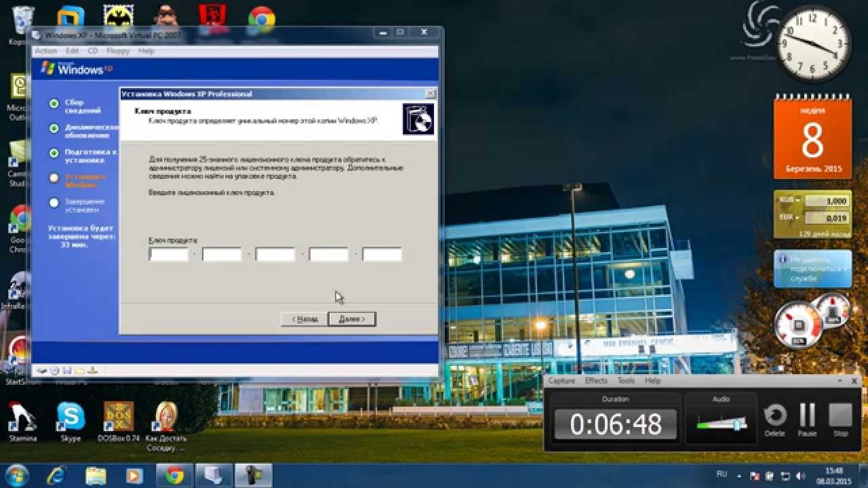This screenshot has height=488, width=868.
Task: Open the DOSBox 0.74 desktop shortcut
Action: point(118,422)
